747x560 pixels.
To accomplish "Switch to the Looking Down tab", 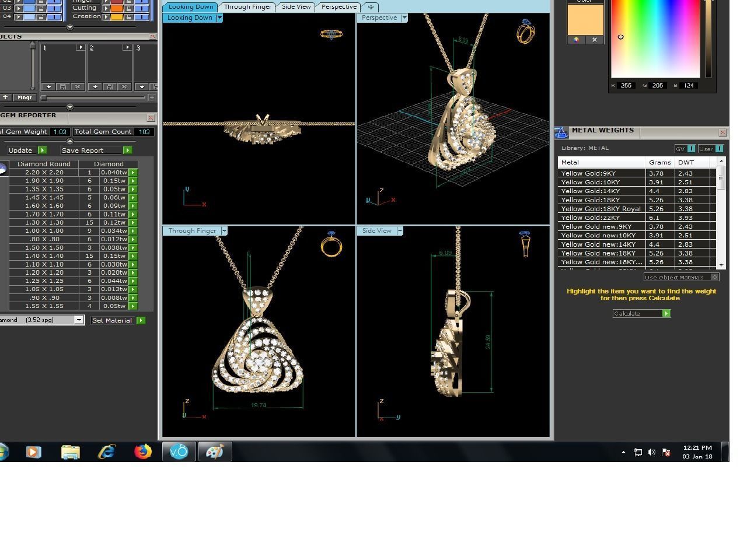I will coord(190,6).
